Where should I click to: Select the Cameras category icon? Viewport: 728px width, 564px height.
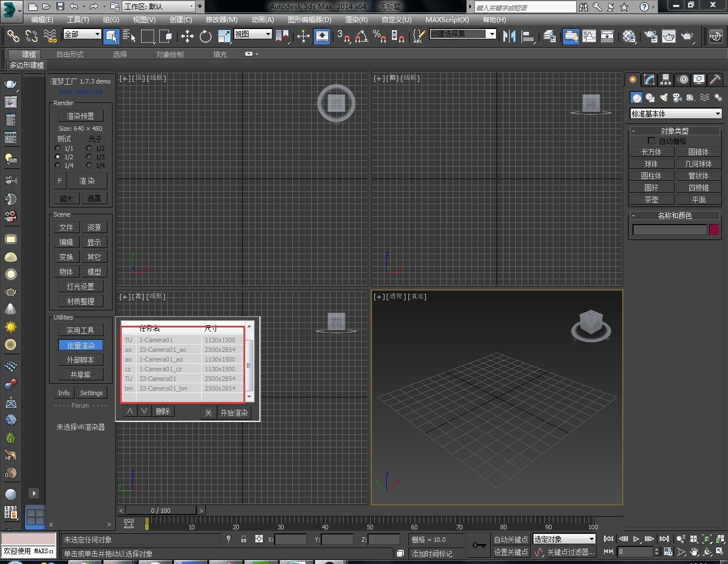(677, 98)
